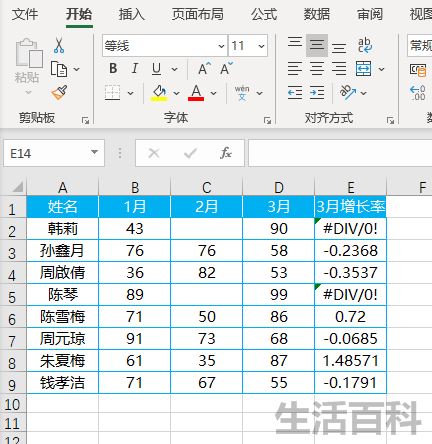Click cell with 韩莉
The height and width of the screenshot is (444, 432).
coord(62,229)
